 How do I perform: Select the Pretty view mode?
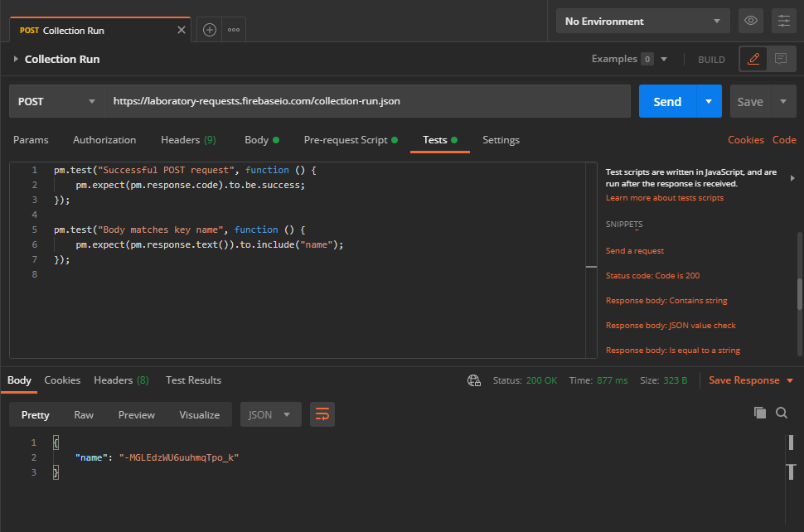tap(36, 414)
